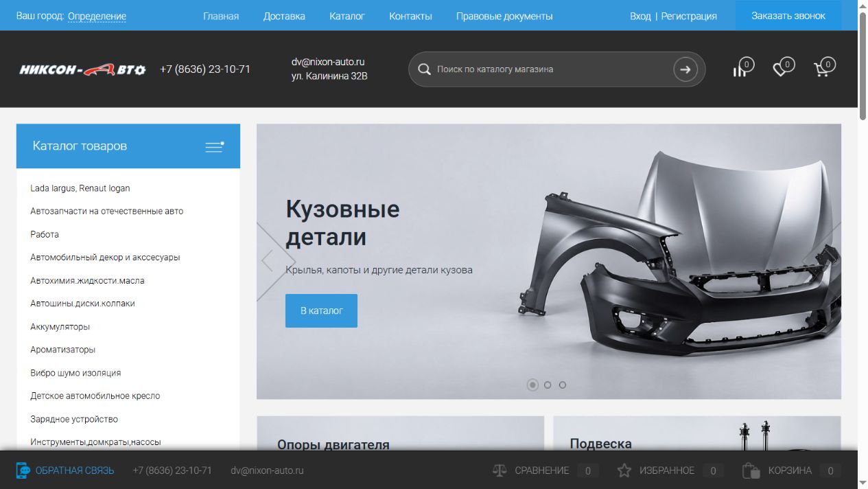Open Каталог in top menu
Screen dimensions: 868x489
click(x=347, y=16)
